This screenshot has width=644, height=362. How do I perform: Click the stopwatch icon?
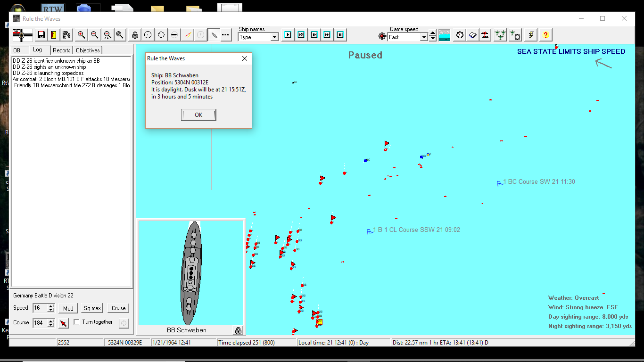[x=460, y=35]
